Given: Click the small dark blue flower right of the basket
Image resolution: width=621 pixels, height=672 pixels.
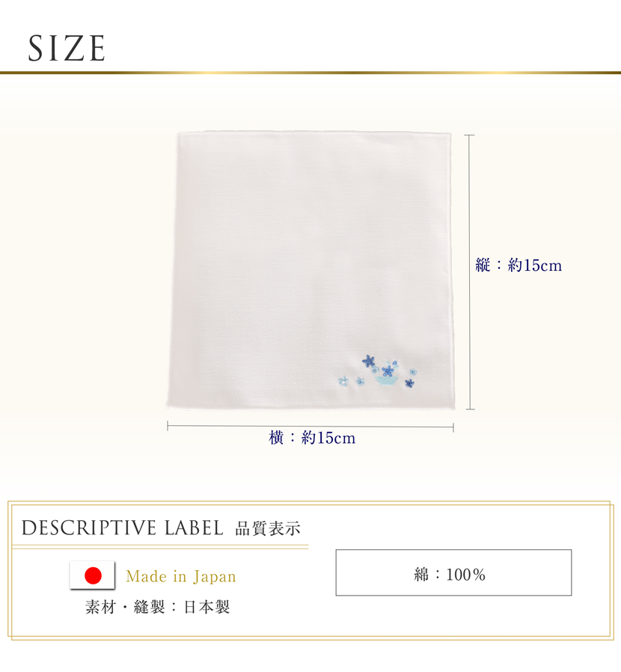Looking at the screenshot, I should point(409,383).
